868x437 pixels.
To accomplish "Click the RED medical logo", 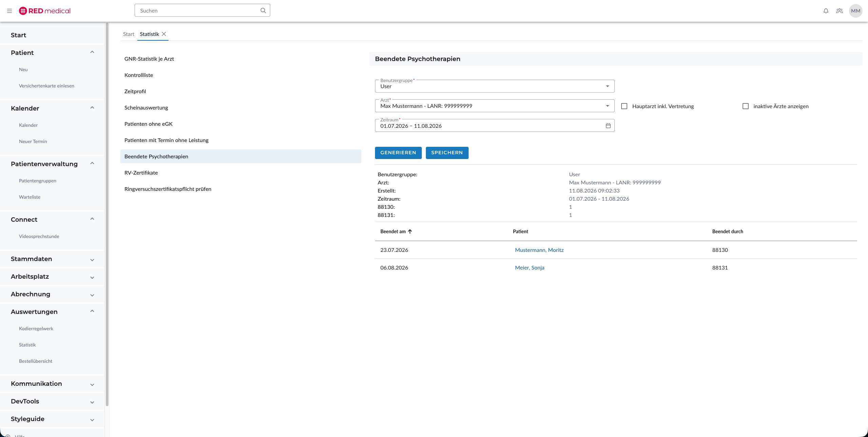I will [45, 11].
